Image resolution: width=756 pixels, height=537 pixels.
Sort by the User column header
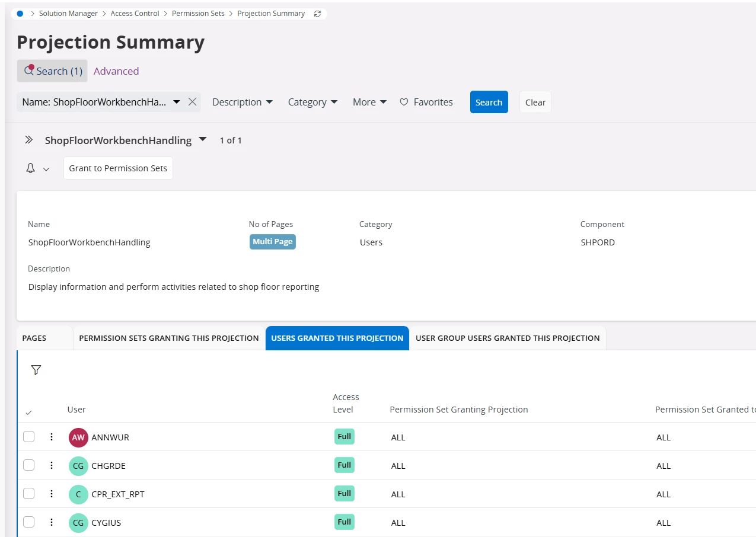click(x=76, y=410)
